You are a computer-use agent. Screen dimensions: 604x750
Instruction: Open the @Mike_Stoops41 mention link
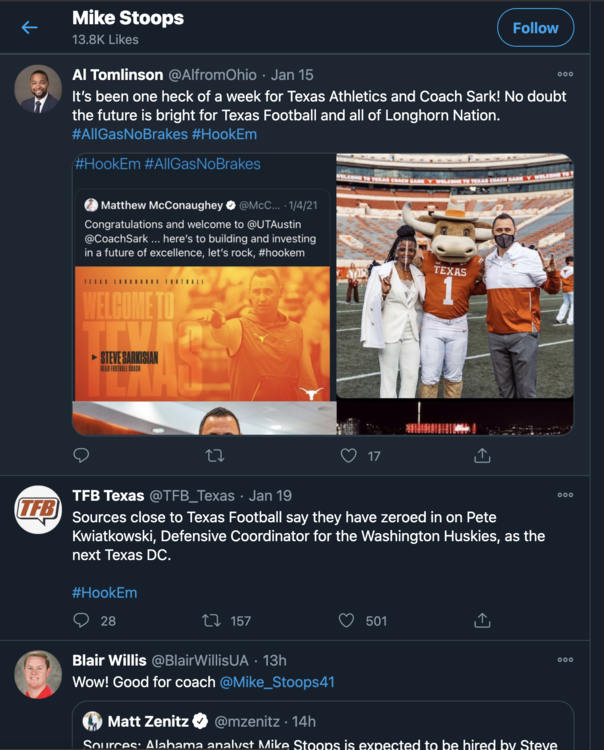click(x=277, y=682)
